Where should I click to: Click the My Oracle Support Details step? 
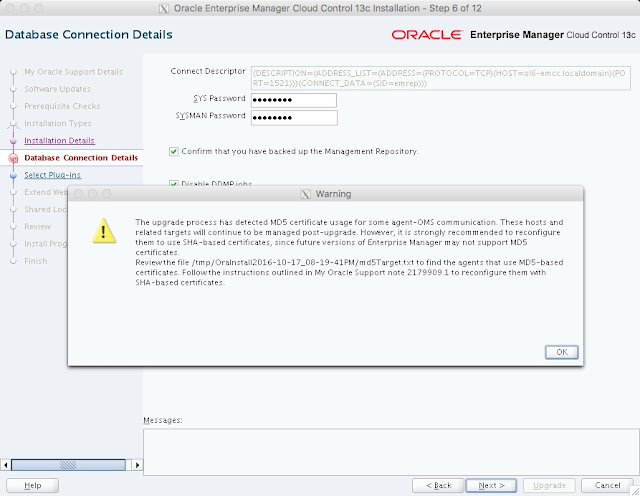(73, 72)
